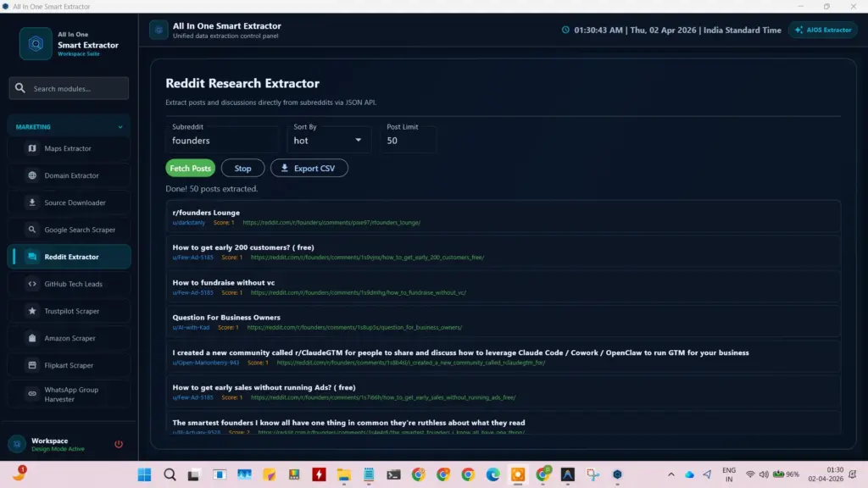868x488 pixels.
Task: Open question_for_business_owners link
Action: click(x=354, y=328)
